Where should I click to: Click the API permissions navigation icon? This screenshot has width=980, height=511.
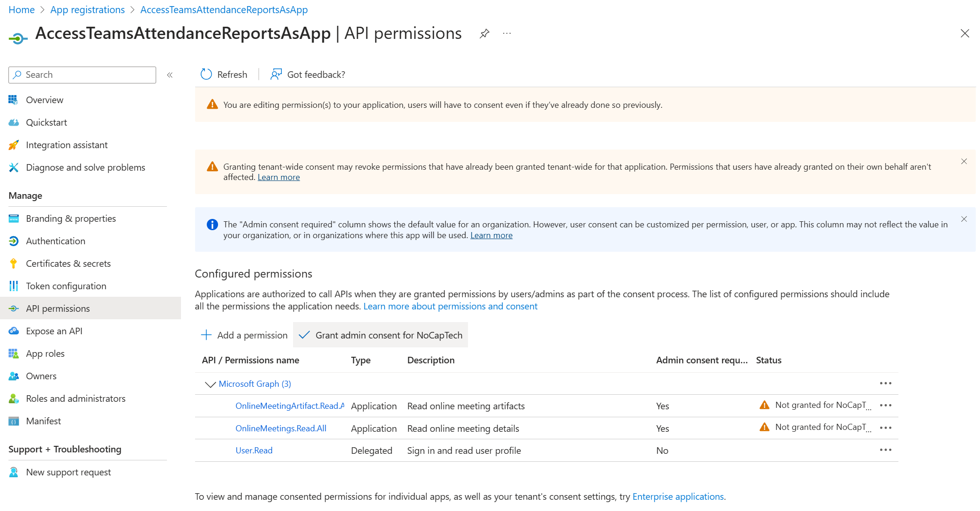[x=14, y=308]
